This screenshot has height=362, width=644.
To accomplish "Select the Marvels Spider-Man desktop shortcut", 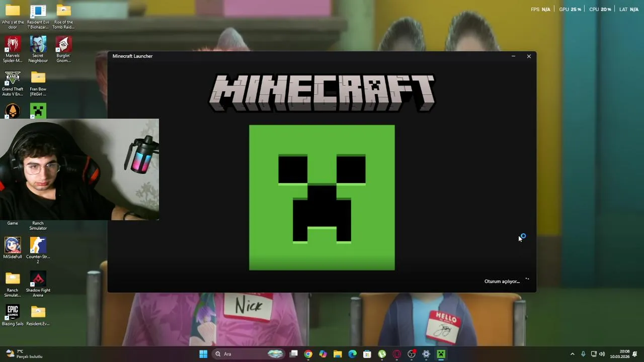I will (13, 50).
